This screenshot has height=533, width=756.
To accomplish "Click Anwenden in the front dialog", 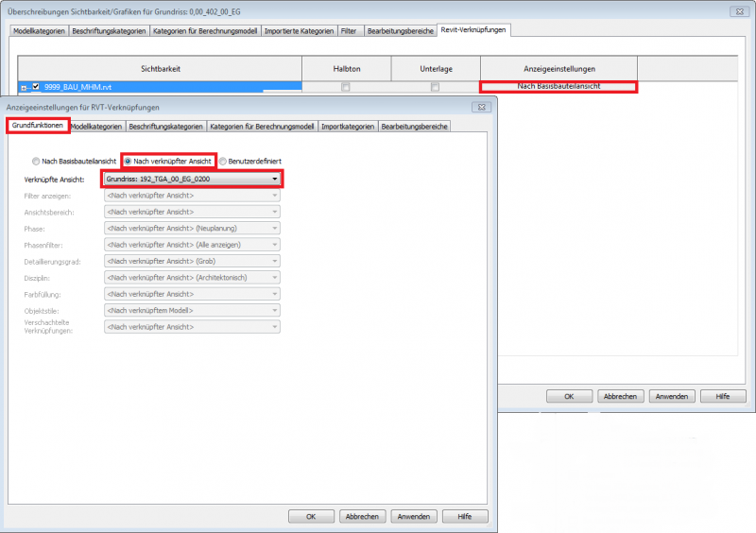I will pyautogui.click(x=414, y=517).
